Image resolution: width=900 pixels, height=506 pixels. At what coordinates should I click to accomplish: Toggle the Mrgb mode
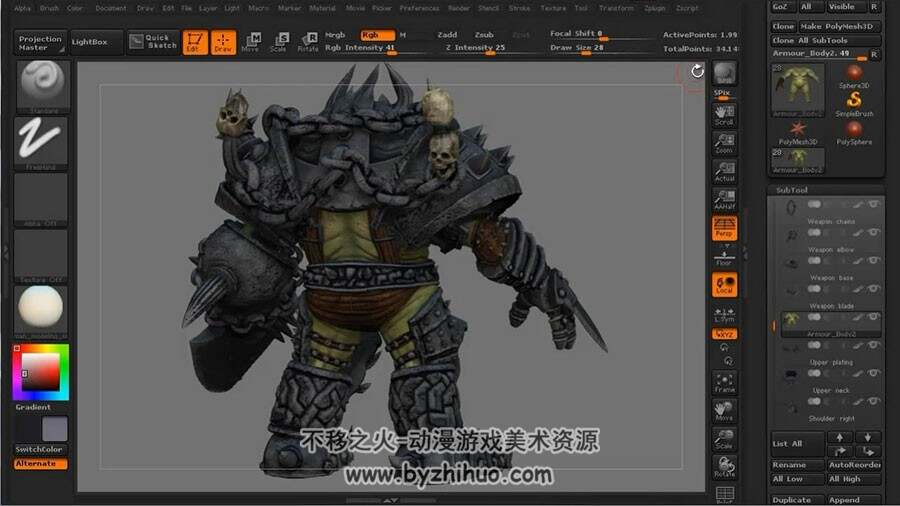(335, 35)
